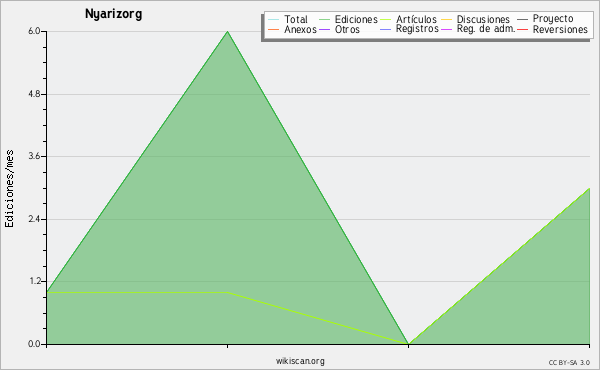Click the wikiscan.org label
Viewport: 600px width, 370px height.
[x=300, y=361]
